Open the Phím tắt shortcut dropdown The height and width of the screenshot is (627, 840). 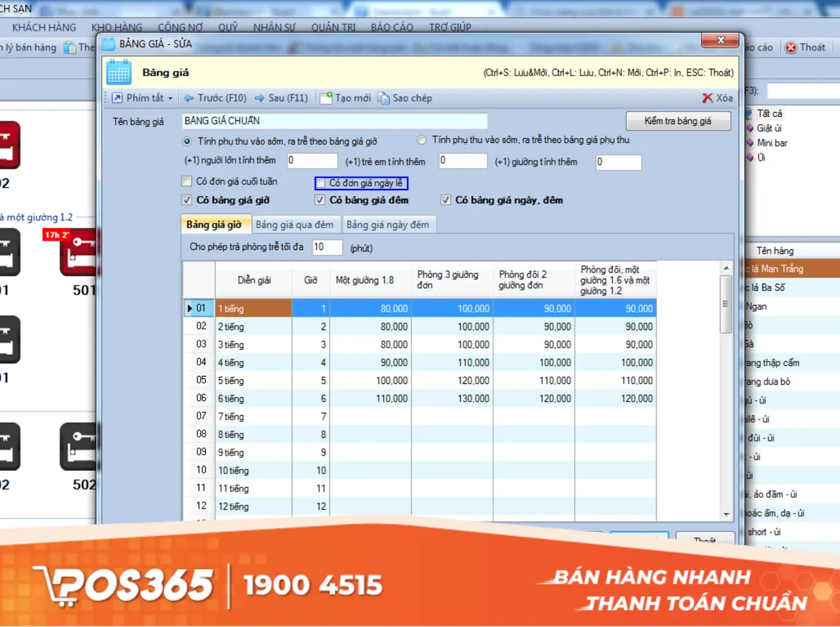pyautogui.click(x=142, y=98)
